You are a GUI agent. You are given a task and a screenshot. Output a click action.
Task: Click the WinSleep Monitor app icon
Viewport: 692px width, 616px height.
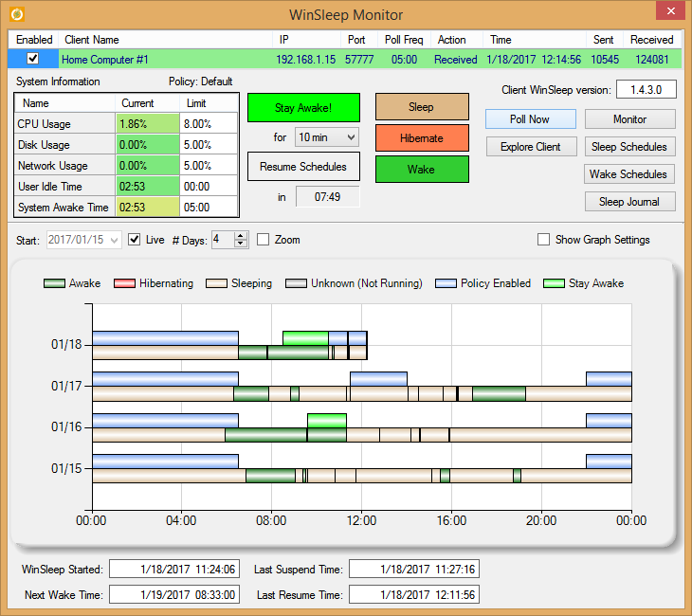tap(17, 14)
